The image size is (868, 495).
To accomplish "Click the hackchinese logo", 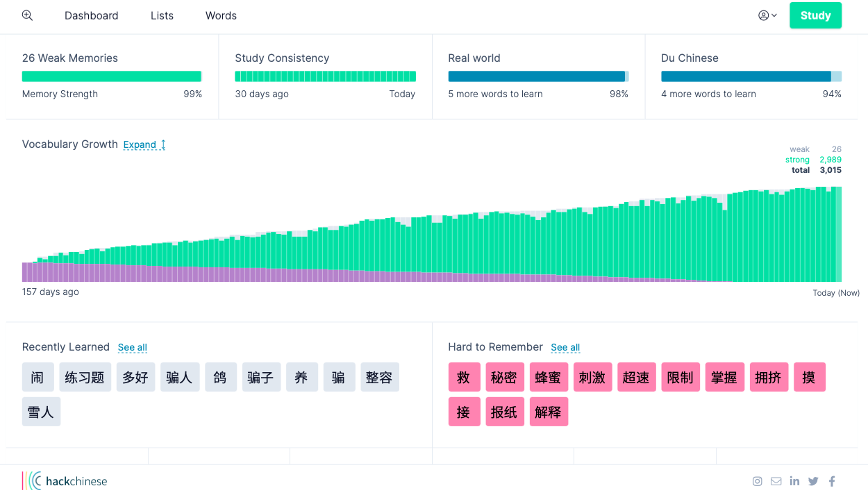I will [x=65, y=481].
